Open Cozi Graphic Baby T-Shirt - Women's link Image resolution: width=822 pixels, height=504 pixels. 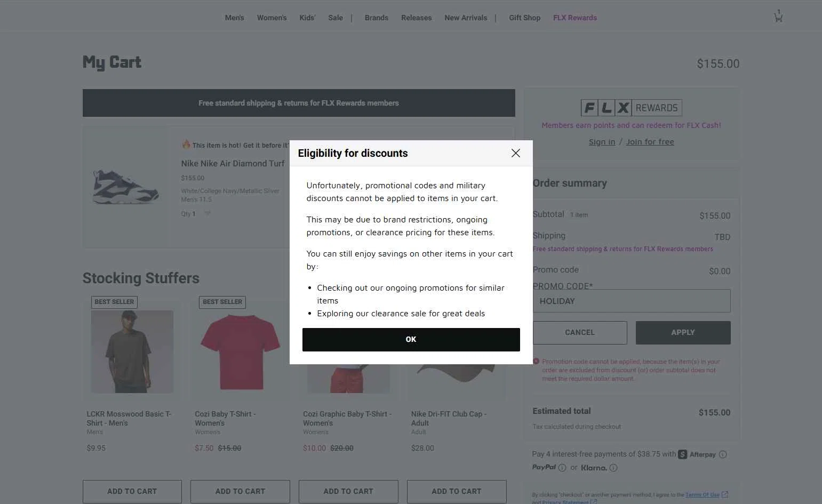(x=347, y=418)
